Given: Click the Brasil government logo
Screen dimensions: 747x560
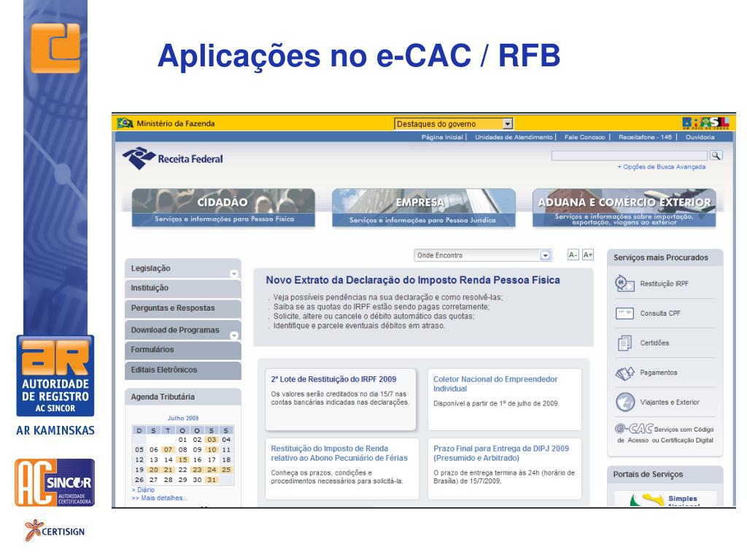Looking at the screenshot, I should pyautogui.click(x=705, y=122).
